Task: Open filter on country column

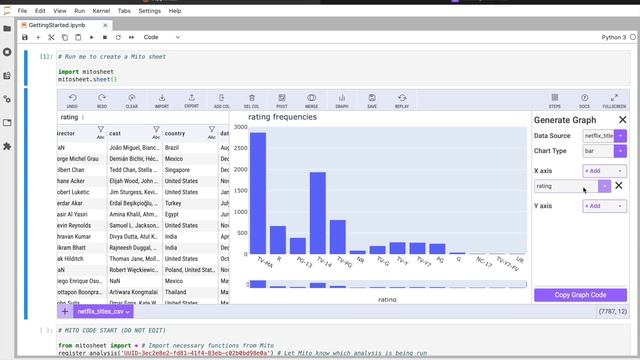Action: [x=211, y=129]
